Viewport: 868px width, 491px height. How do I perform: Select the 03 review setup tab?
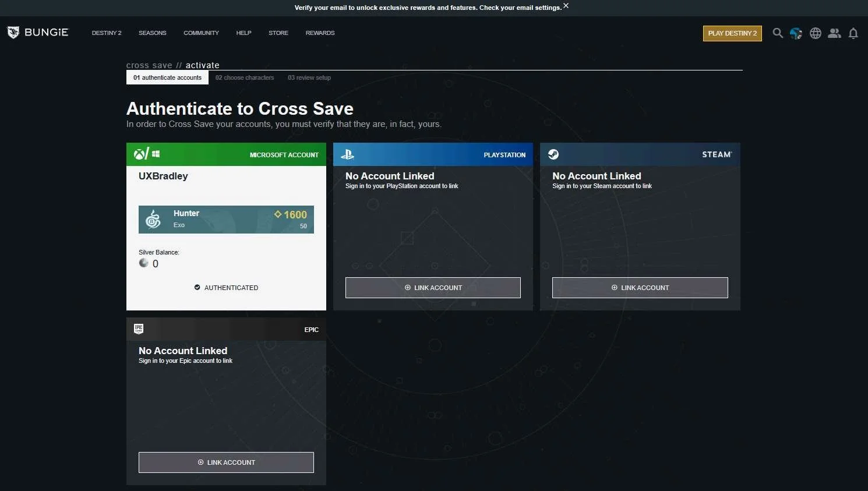click(x=309, y=77)
